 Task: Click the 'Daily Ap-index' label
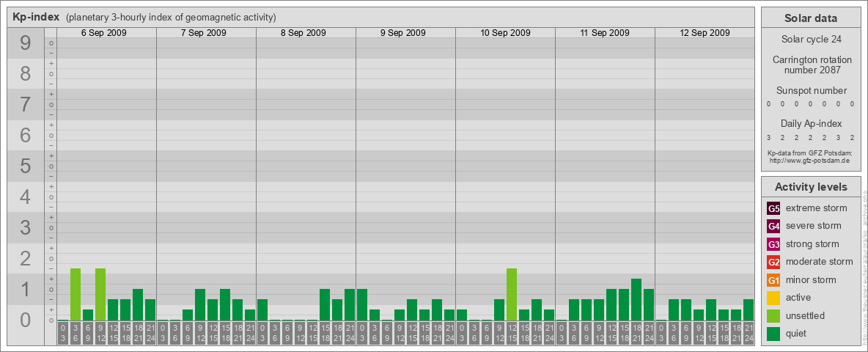tap(811, 123)
